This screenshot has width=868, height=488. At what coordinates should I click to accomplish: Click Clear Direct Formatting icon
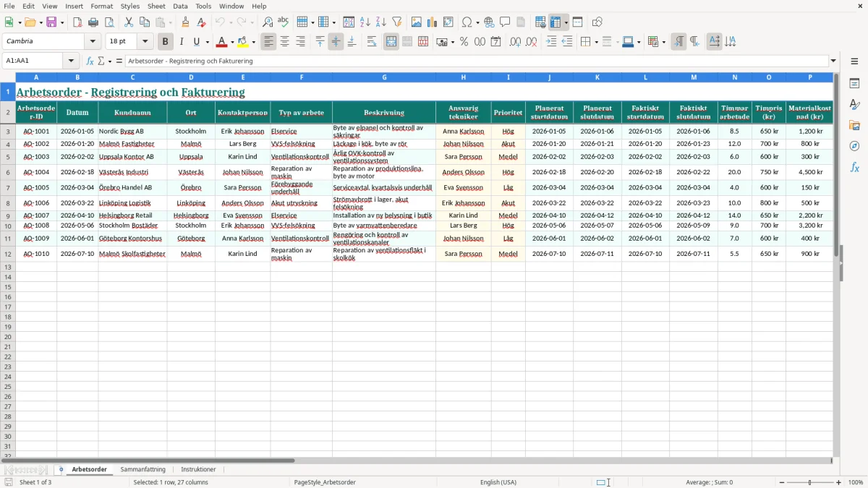pyautogui.click(x=202, y=22)
